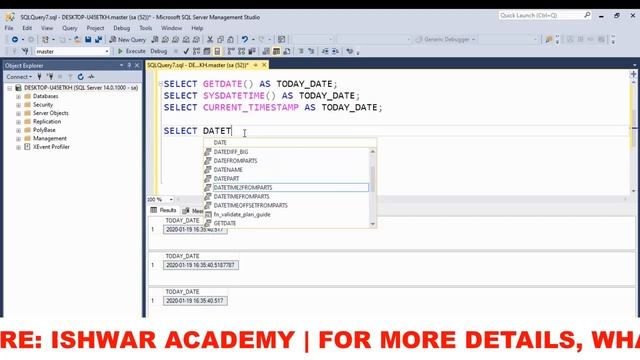Expand the PolyBase folder
This screenshot has height=360, width=640.
(x=18, y=130)
